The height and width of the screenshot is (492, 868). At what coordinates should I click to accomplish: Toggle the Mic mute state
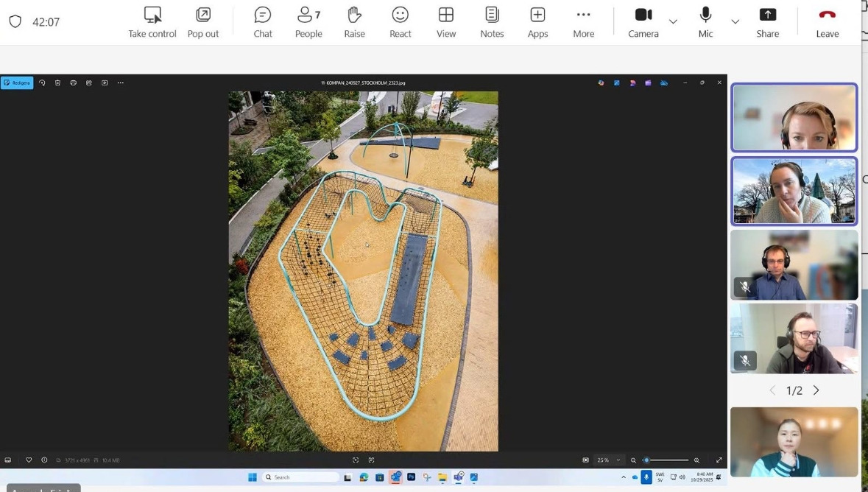[705, 22]
